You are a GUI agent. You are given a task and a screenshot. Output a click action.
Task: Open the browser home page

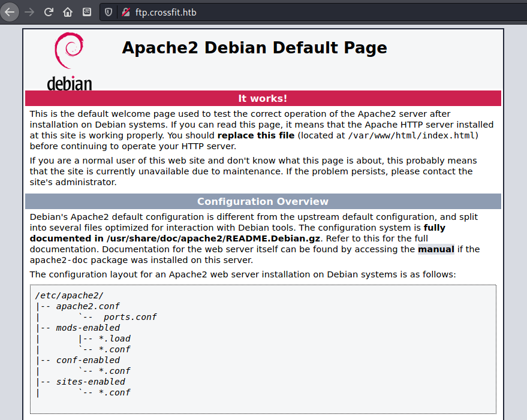click(x=68, y=12)
